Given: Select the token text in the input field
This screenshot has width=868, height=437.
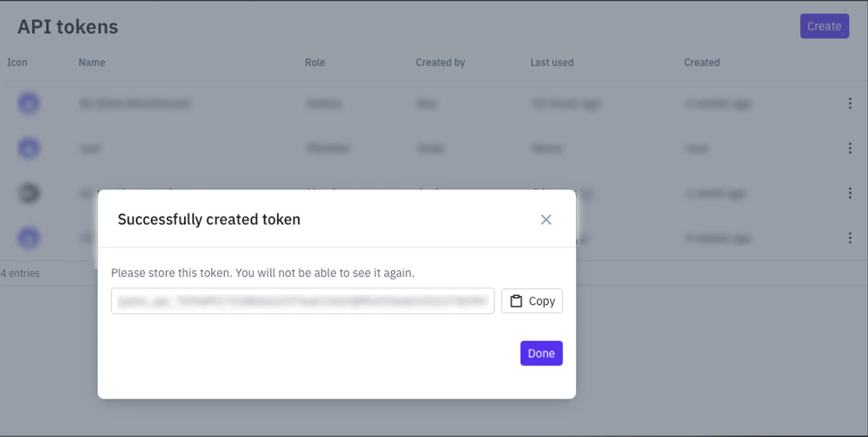Looking at the screenshot, I should (302, 300).
